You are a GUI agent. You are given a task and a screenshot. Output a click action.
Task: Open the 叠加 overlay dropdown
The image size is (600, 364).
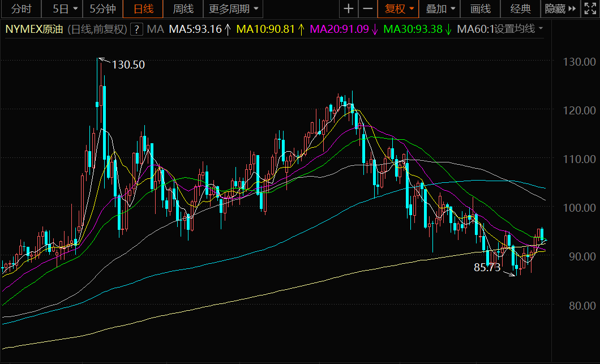click(x=440, y=8)
